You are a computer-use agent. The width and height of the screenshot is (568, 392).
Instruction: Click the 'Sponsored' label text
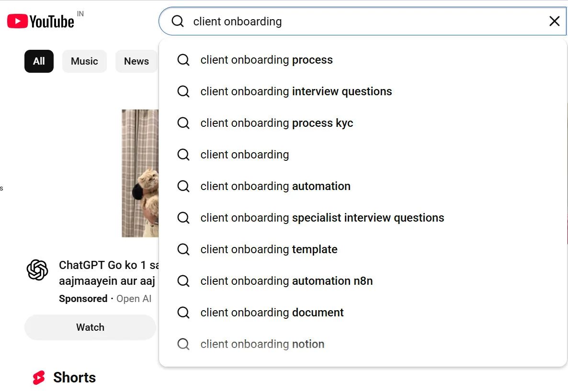83,298
